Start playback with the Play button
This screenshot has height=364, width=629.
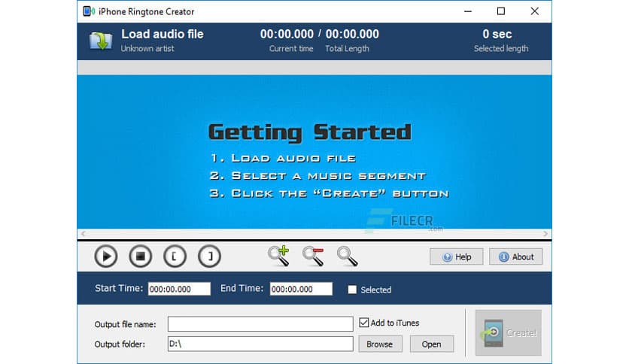(106, 256)
